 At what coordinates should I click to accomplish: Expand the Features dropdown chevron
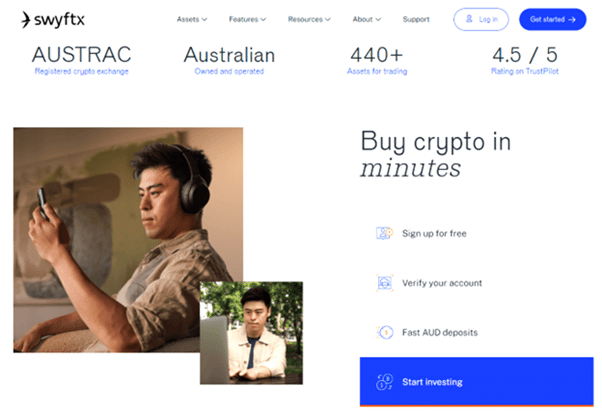point(263,19)
